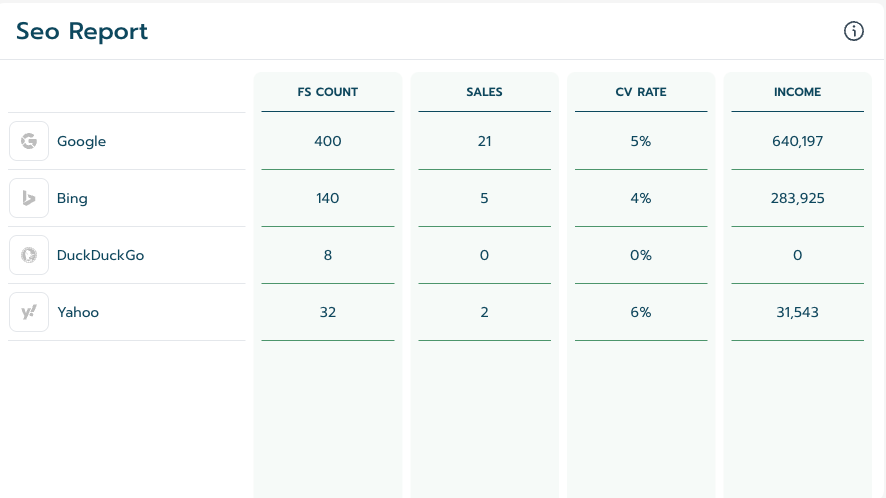Select the Google row label

[x=81, y=141]
